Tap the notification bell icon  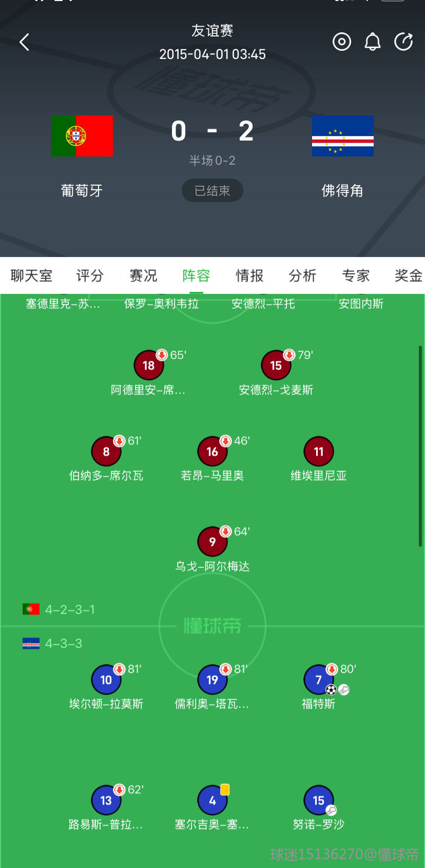pos(373,42)
